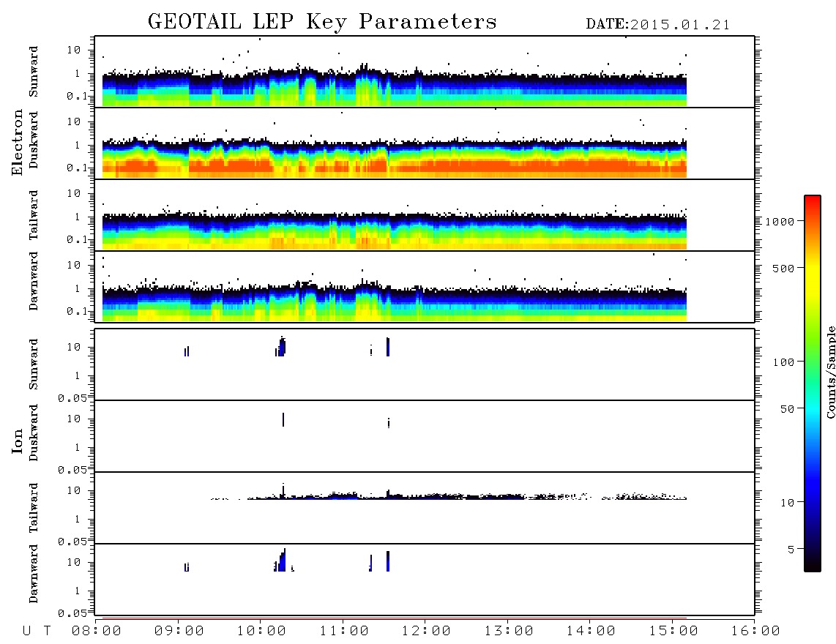836x644 pixels.
Task: Click the title 'GEOTAIL LEP Key Parameters'
Action: click(x=322, y=23)
